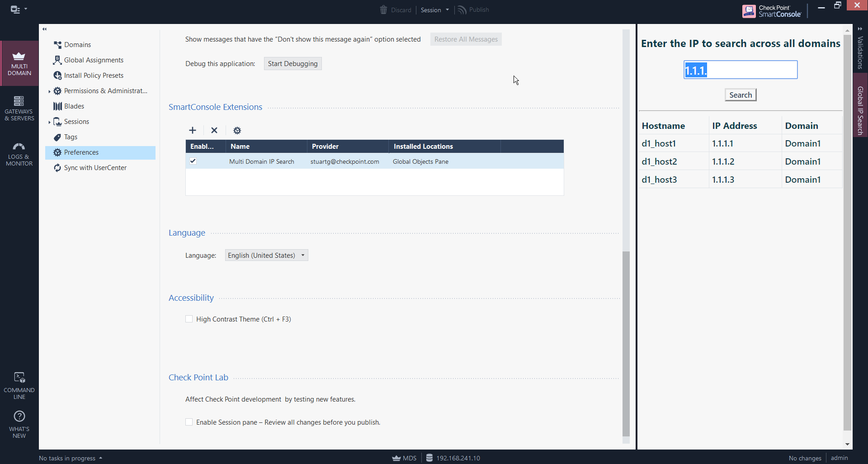
Task: Select Blades in navigation tree
Action: point(74,106)
